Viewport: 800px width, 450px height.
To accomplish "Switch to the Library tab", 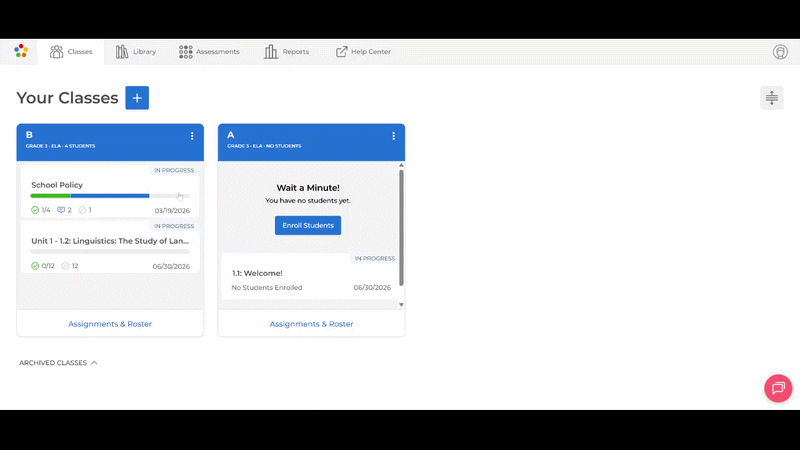I will tap(136, 52).
